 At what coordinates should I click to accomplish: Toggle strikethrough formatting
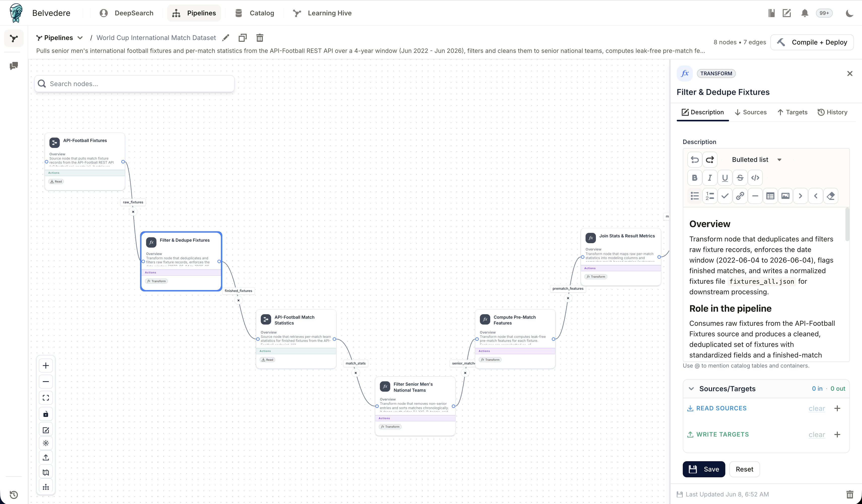[740, 177]
